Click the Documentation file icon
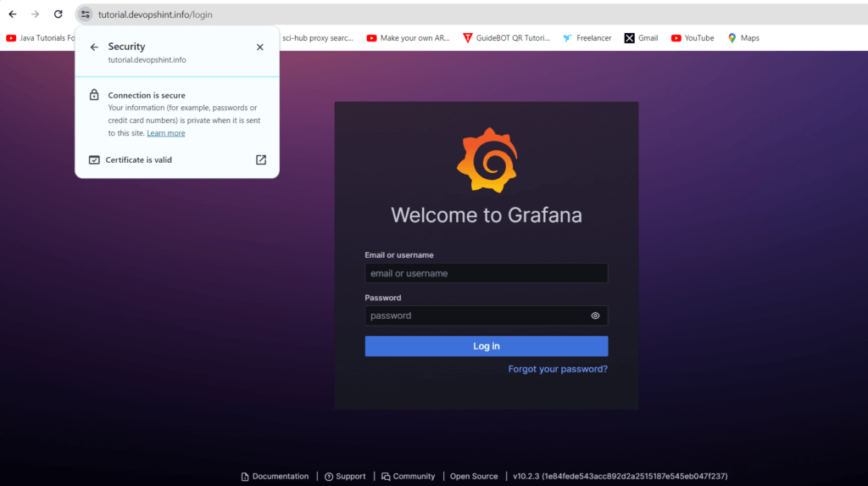Image resolution: width=868 pixels, height=486 pixels. click(x=245, y=477)
